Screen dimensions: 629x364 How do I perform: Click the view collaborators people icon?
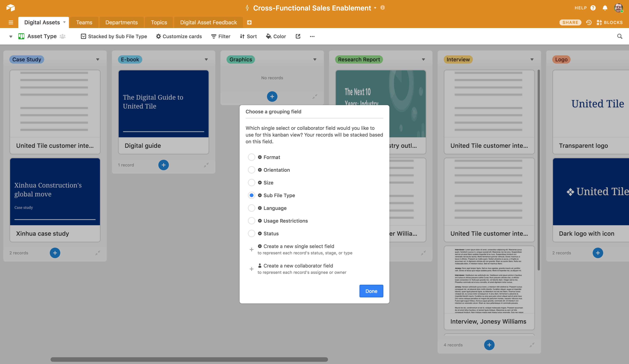pos(63,36)
